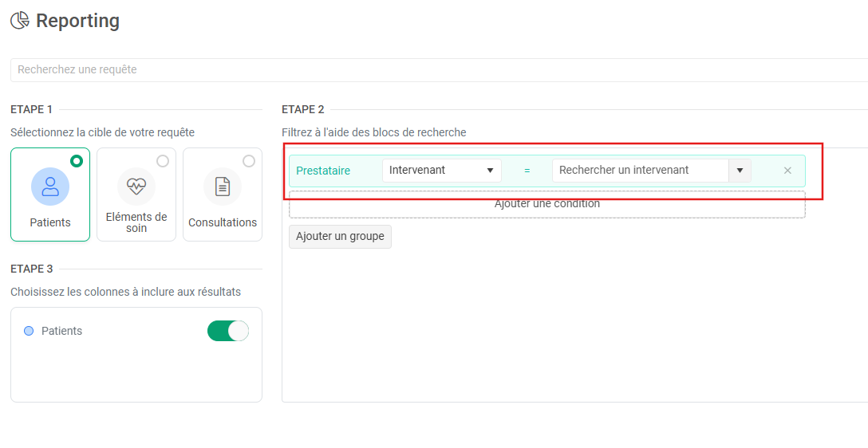Click Ajouter une condition

click(x=546, y=204)
